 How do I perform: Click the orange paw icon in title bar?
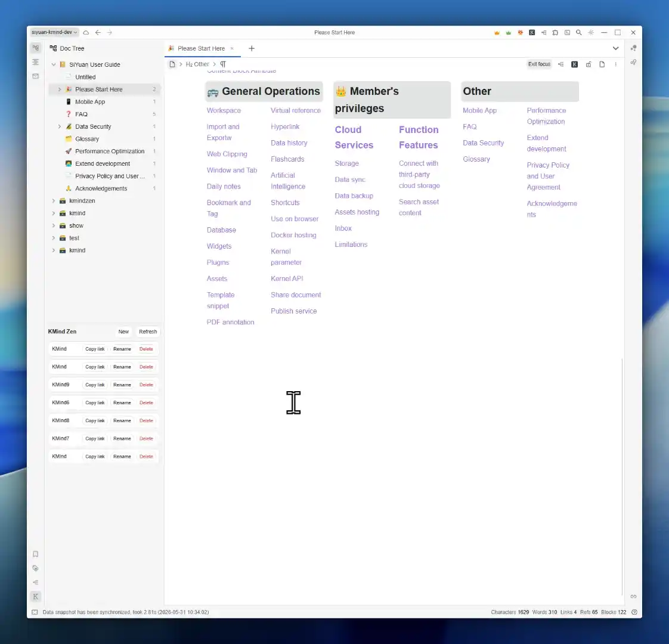(520, 32)
